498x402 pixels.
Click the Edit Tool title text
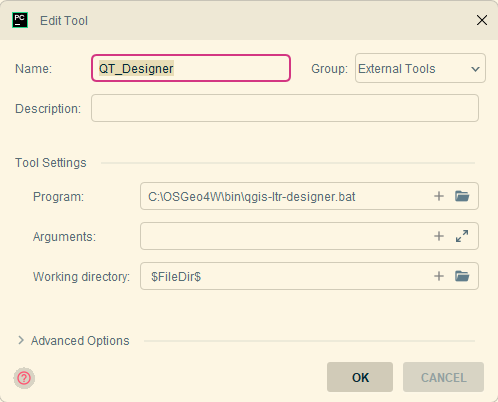coord(64,21)
